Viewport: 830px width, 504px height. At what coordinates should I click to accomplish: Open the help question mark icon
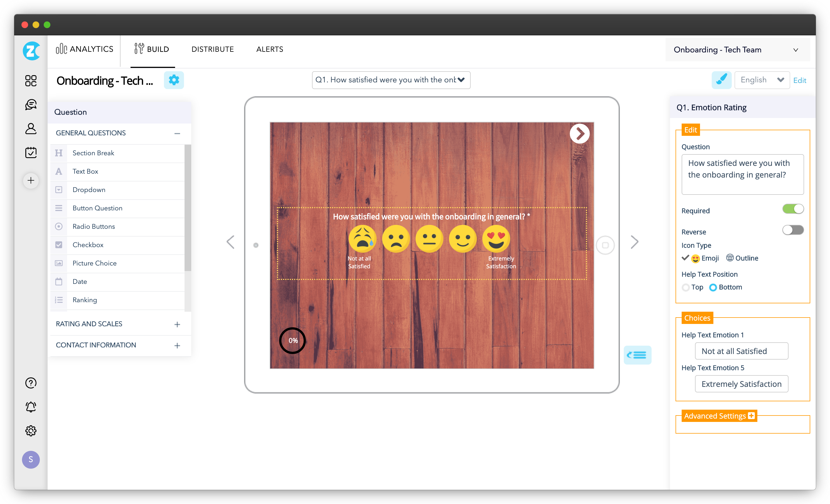tap(31, 383)
